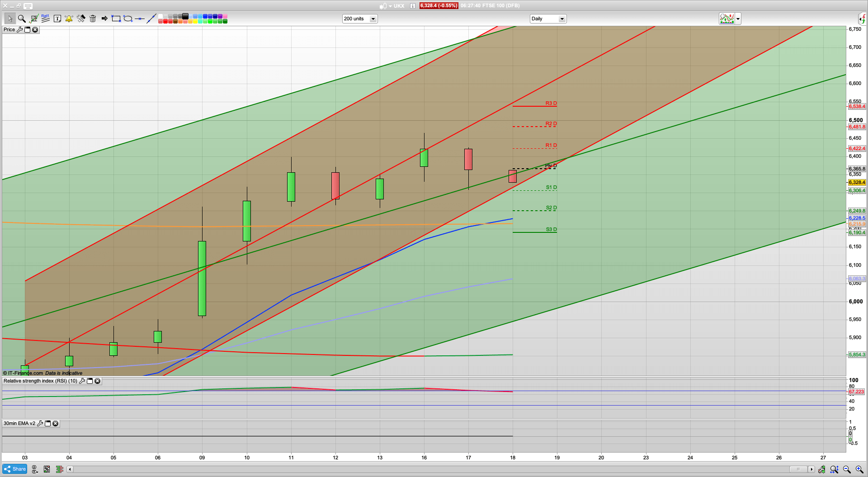Open the 200 units dropdown

coord(373,19)
